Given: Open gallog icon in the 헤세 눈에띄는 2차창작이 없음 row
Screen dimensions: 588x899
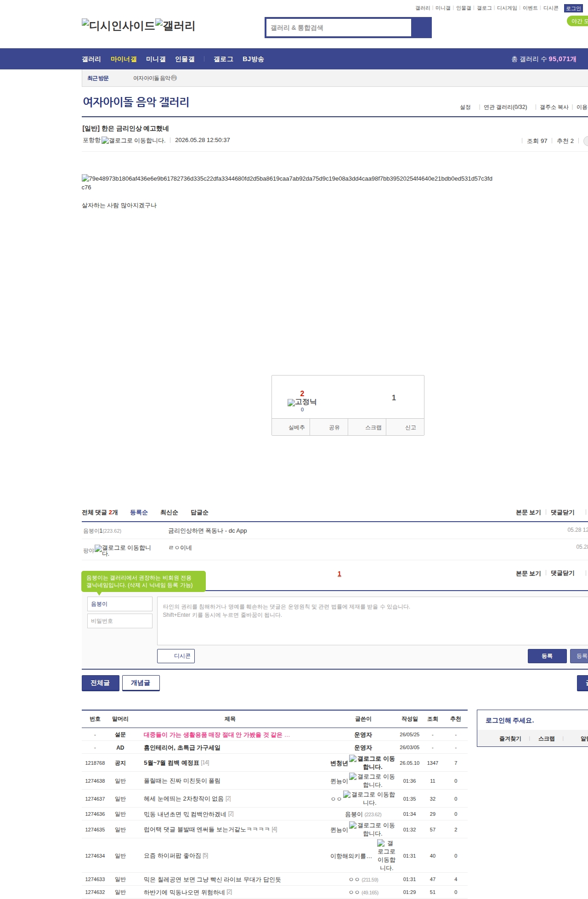Looking at the screenshot, I should coord(369,798).
